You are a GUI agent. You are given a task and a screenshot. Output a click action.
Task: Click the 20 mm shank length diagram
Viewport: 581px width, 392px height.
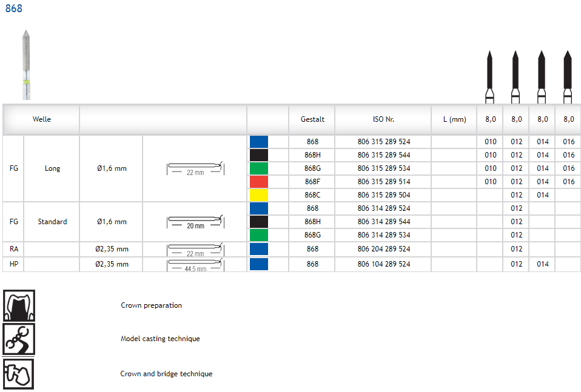[195, 222]
